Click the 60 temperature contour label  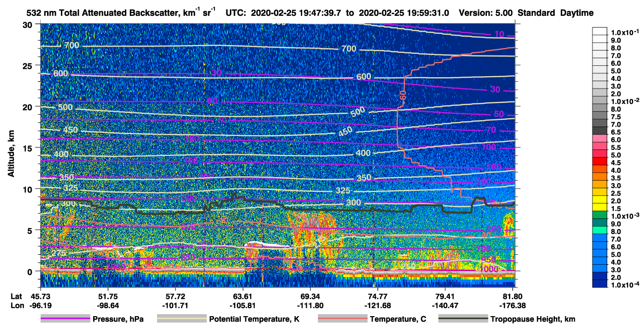(x=403, y=95)
